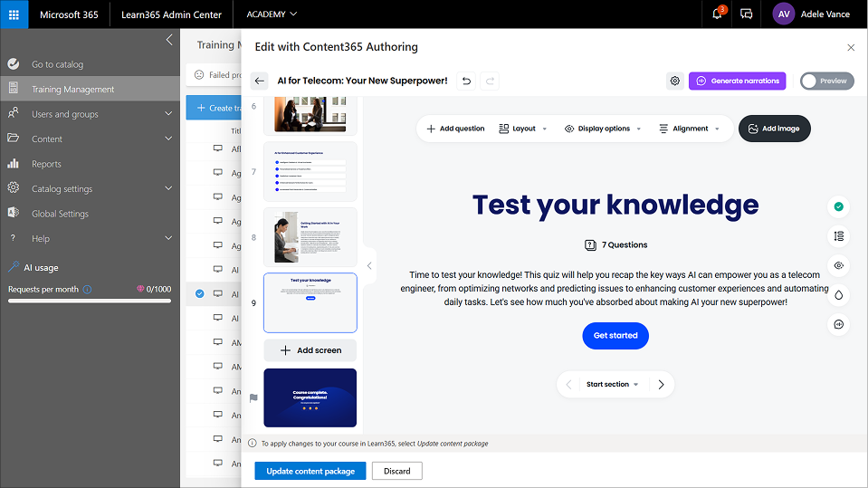Viewport: 868px width, 488px height.
Task: Click the Generate narrations button
Action: [x=737, y=81]
